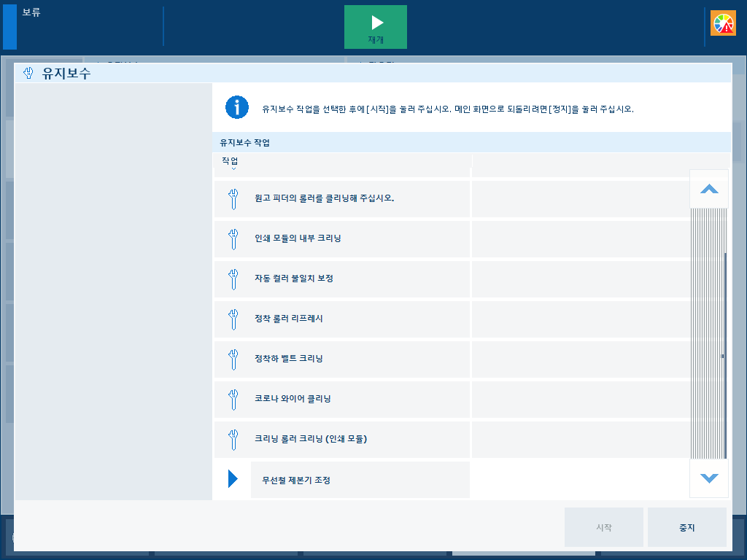Select wrench icon for 자동 컬러 불일치 보정
This screenshot has height=560, width=747.
233,279
